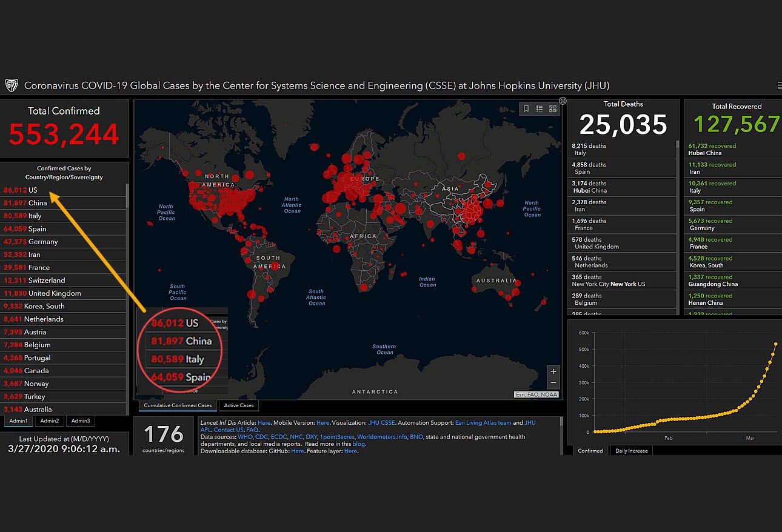This screenshot has width=782, height=532.
Task: Select the 3,629 Turkey row
Action: [64, 396]
